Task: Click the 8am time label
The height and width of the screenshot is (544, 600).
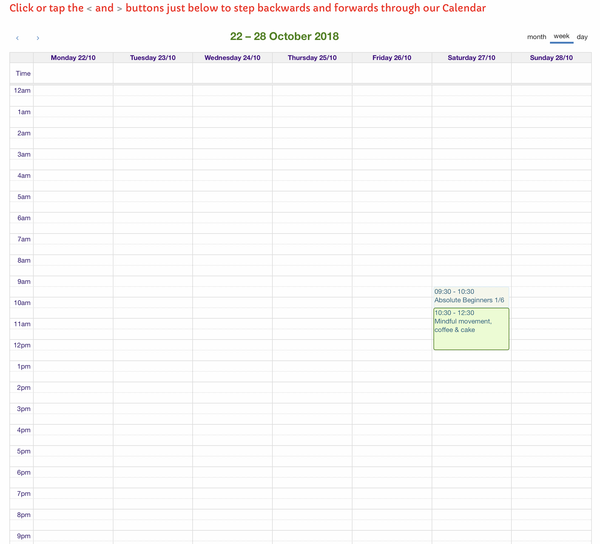Action: [x=24, y=261]
